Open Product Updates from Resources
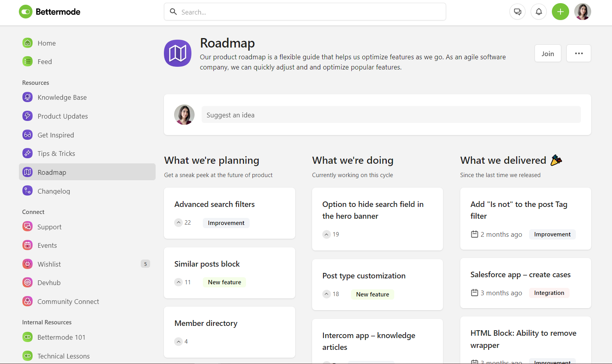Image resolution: width=612 pixels, height=364 pixels. tap(62, 116)
